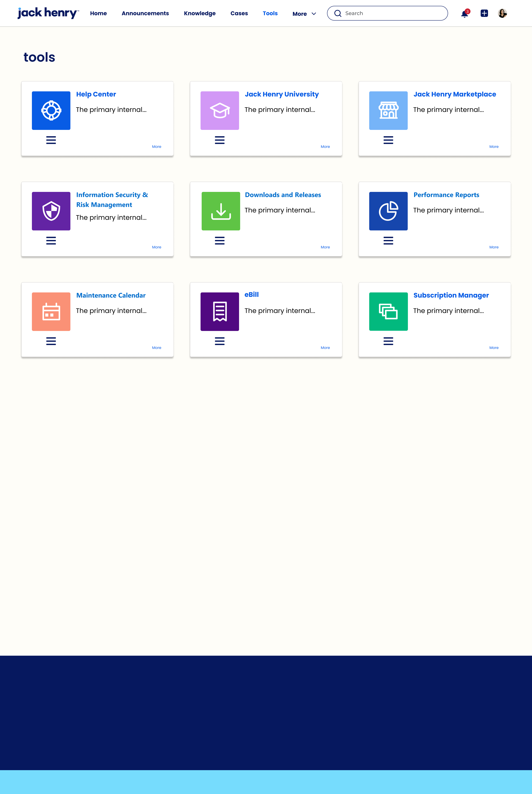This screenshot has width=532, height=794.
Task: Click the jack henry logo
Action: pyautogui.click(x=48, y=13)
